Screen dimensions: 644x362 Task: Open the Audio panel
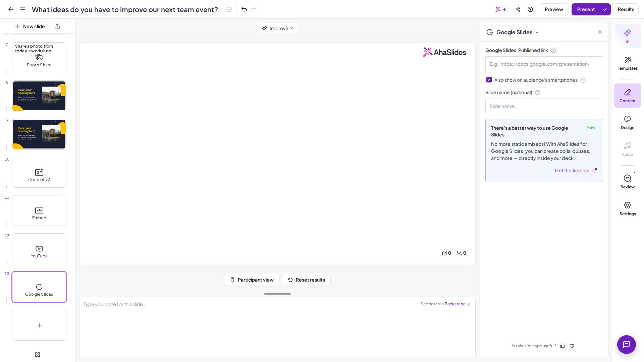[627, 149]
